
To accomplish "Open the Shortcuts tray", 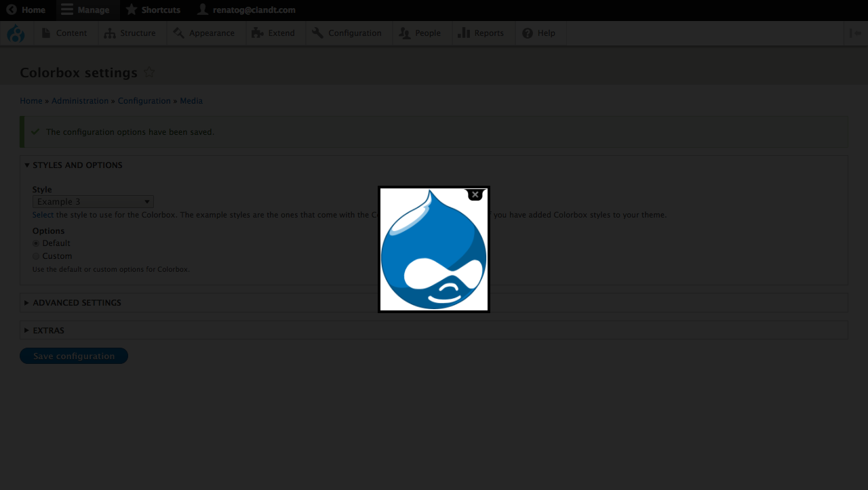I will pyautogui.click(x=153, y=10).
